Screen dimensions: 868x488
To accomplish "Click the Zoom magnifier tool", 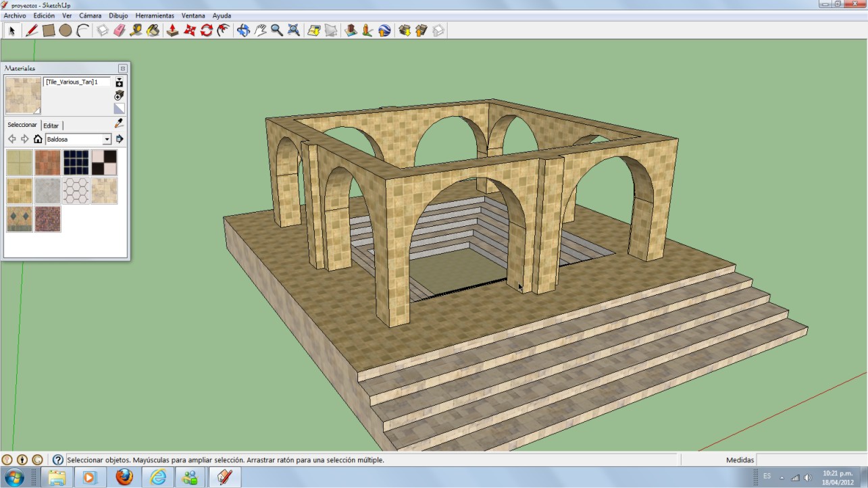I will coord(276,30).
